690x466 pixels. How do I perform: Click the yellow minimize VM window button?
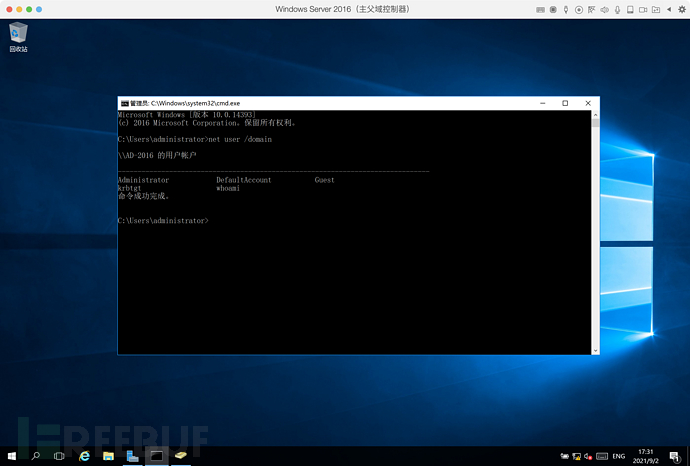19,9
